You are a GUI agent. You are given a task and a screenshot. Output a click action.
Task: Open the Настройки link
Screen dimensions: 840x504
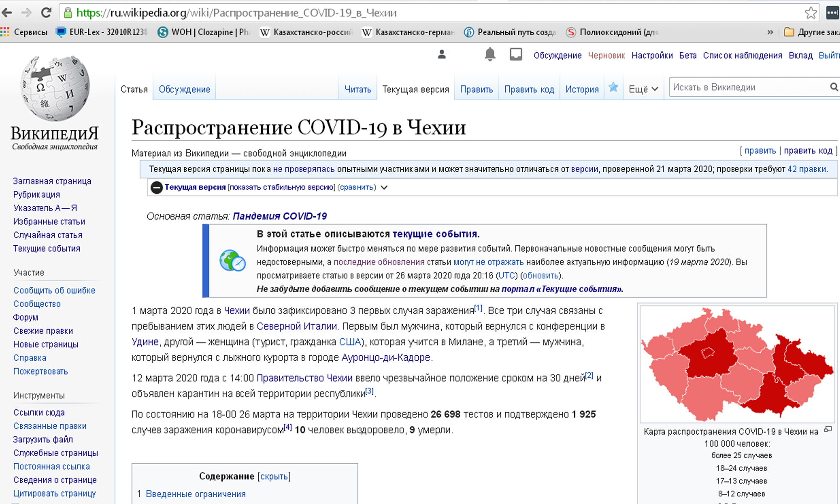pyautogui.click(x=652, y=55)
